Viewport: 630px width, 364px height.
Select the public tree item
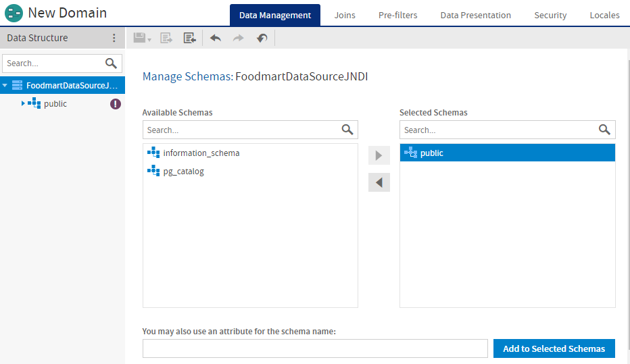pyautogui.click(x=62, y=103)
